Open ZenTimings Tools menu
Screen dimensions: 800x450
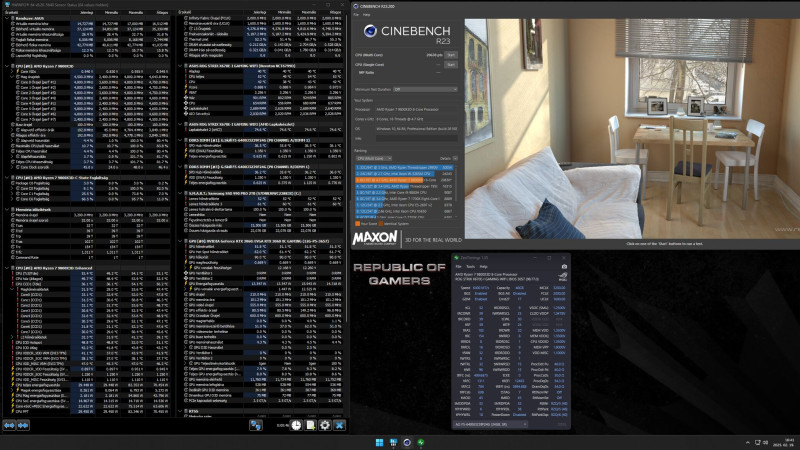click(x=470, y=266)
